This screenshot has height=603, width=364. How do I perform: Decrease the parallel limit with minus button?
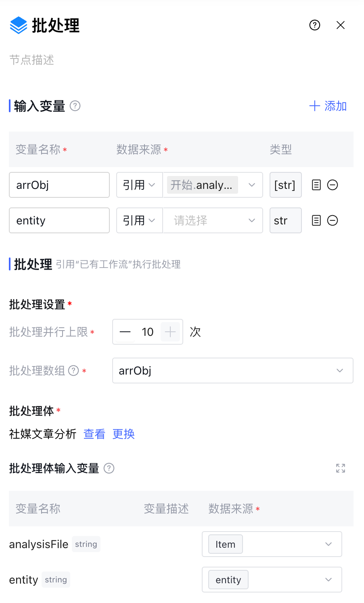[125, 332]
